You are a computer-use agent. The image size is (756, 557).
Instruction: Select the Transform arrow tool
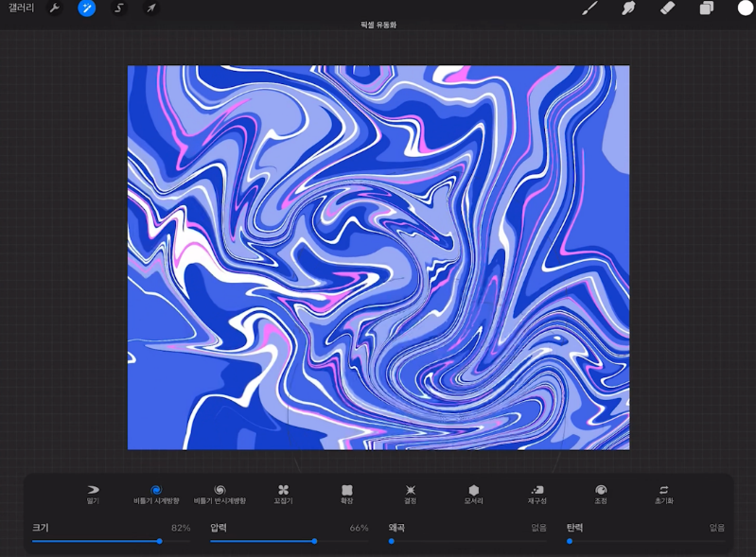click(x=150, y=9)
